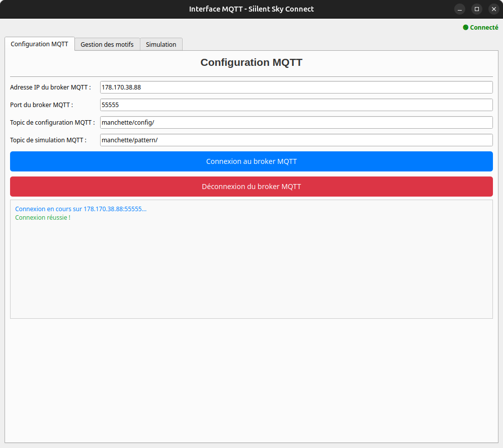Click the "Adresse IP du broker MQTT" label
This screenshot has height=448, width=503.
pyautogui.click(x=50, y=87)
